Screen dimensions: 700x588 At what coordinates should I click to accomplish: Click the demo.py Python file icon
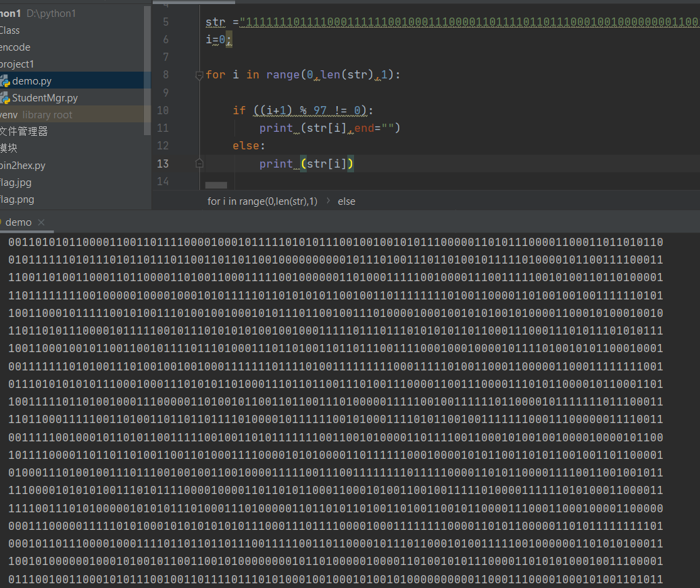5,81
